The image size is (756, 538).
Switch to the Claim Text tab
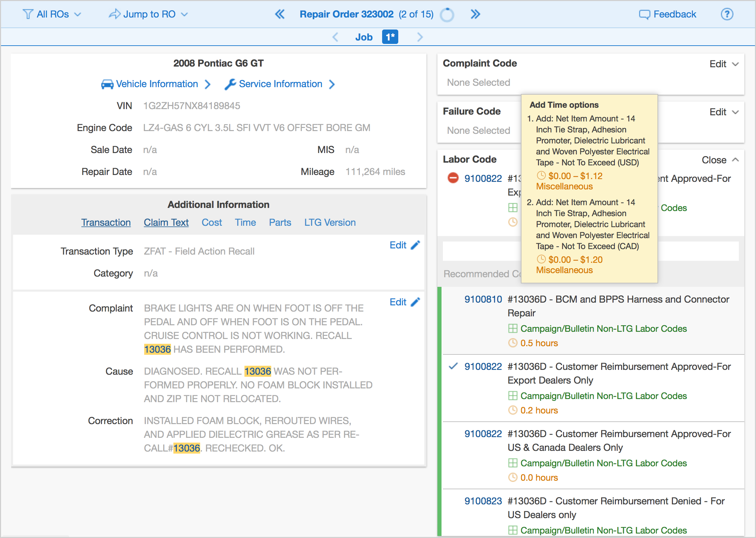[166, 222]
